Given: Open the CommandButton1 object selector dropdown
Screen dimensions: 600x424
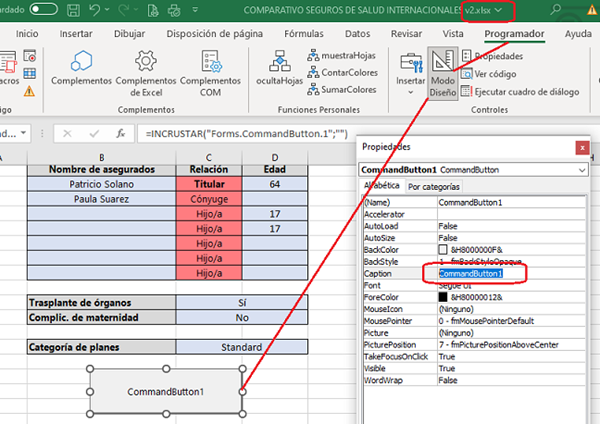Looking at the screenshot, I should click(x=584, y=170).
